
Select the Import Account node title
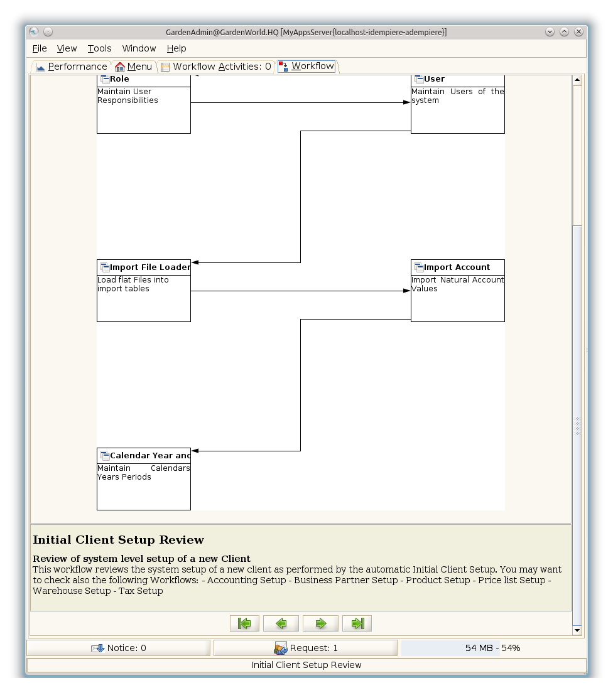(457, 267)
